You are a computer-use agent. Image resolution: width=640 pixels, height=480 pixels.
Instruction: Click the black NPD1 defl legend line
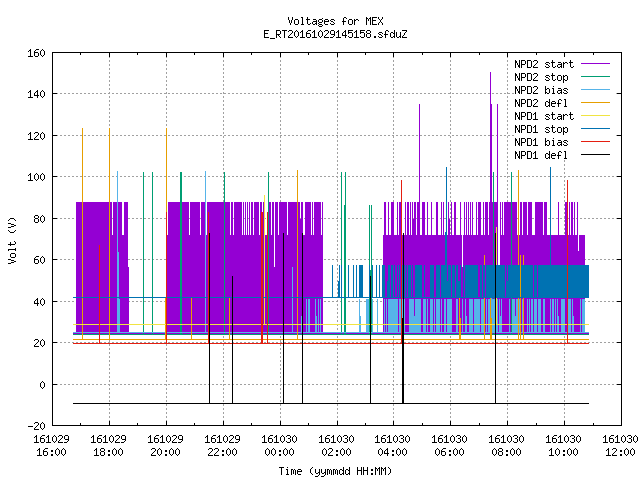[x=595, y=155]
